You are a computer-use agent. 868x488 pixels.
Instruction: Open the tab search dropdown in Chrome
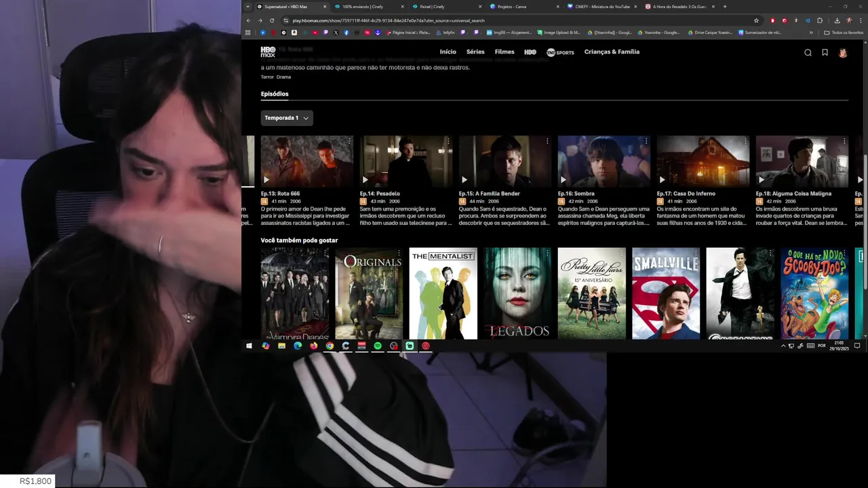pyautogui.click(x=248, y=6)
